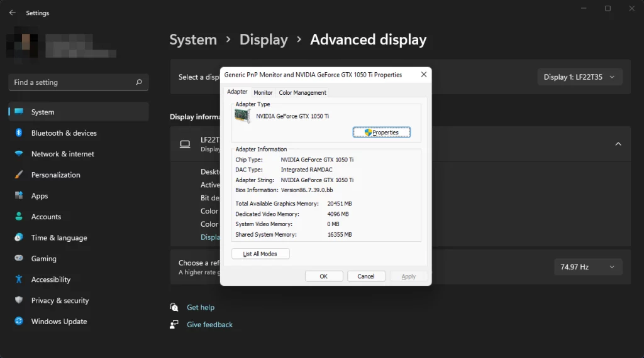Open Windows Update settings
644x358 pixels.
[79, 321]
